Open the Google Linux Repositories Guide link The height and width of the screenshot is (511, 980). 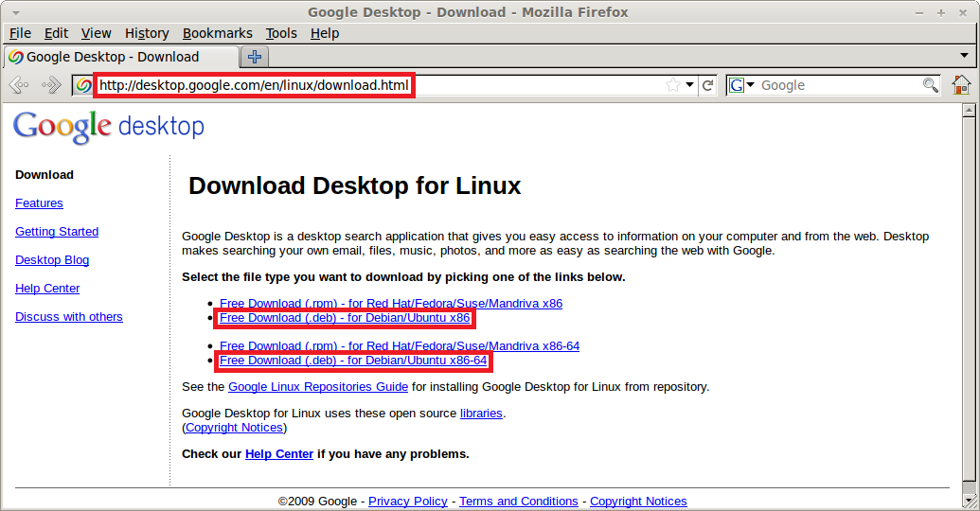tap(318, 387)
